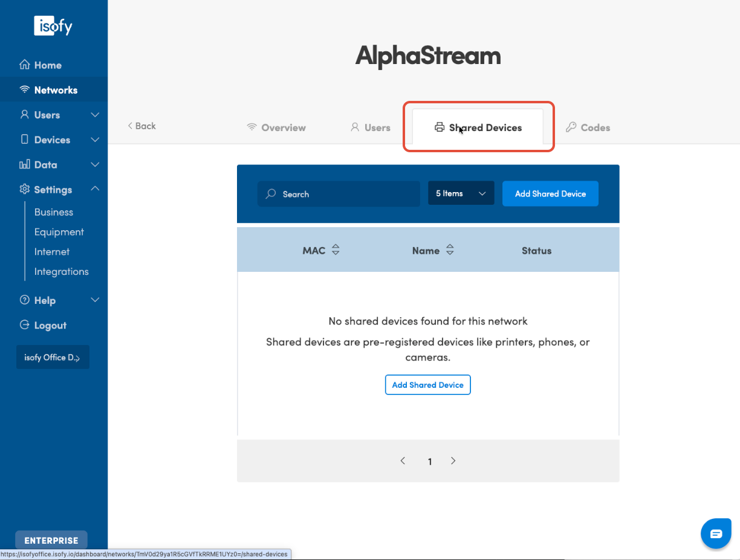Open Internet settings
The height and width of the screenshot is (560, 740).
(x=52, y=252)
